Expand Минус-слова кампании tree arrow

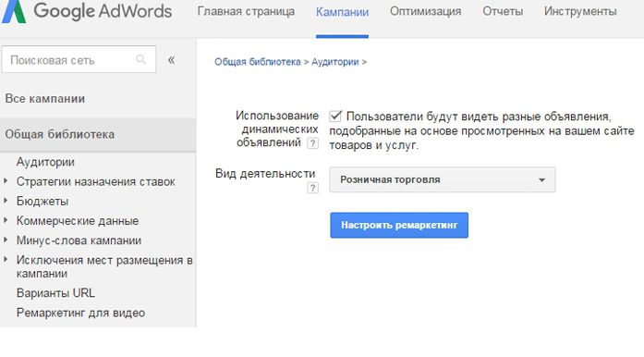(x=6, y=240)
